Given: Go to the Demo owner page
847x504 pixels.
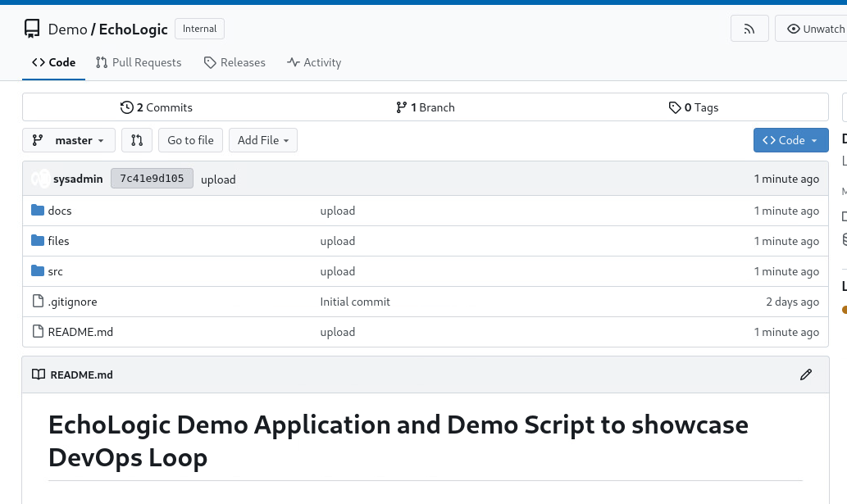Looking at the screenshot, I should point(67,30).
